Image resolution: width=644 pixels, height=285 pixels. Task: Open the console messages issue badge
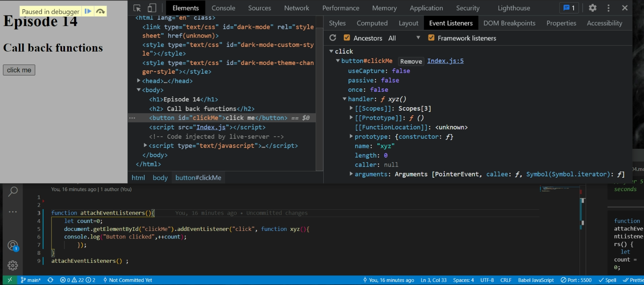pos(569,8)
